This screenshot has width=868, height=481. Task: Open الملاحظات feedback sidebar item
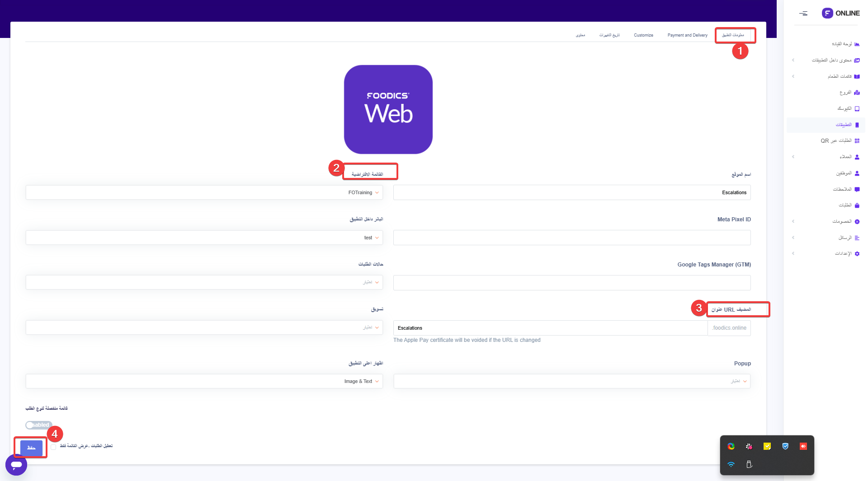846,189
